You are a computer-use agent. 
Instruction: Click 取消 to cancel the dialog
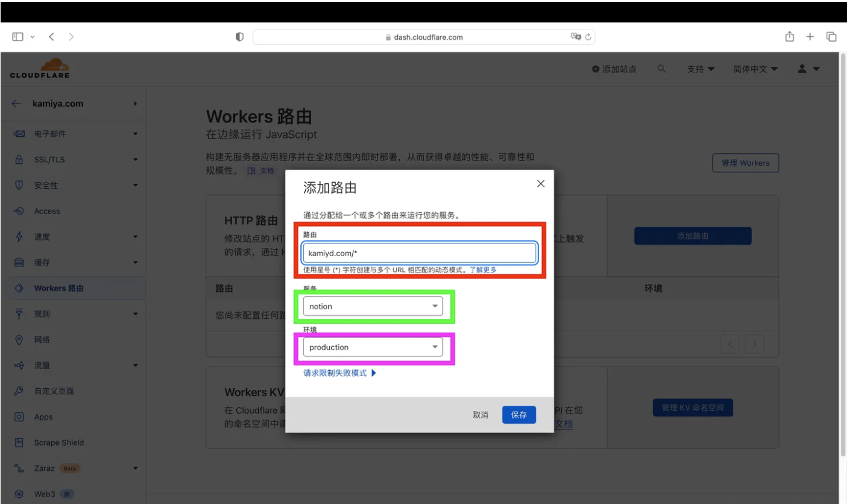pos(481,415)
